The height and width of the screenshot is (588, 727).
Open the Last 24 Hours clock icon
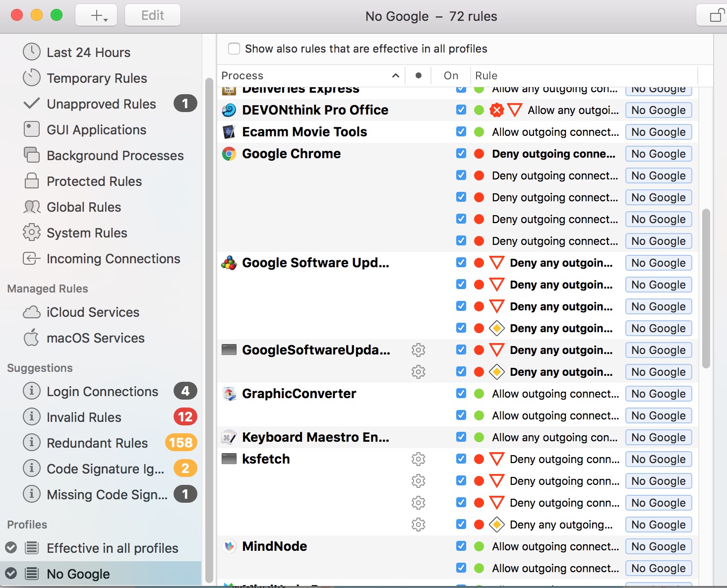[x=32, y=52]
